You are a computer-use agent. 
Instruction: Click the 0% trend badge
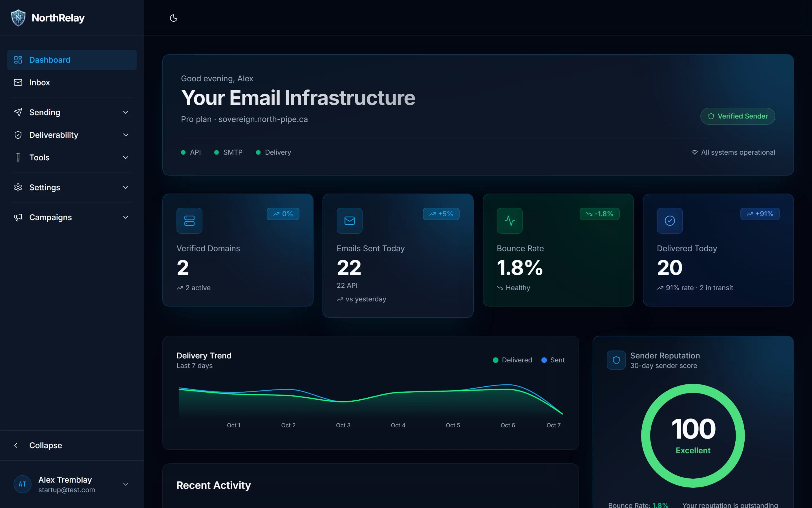283,214
